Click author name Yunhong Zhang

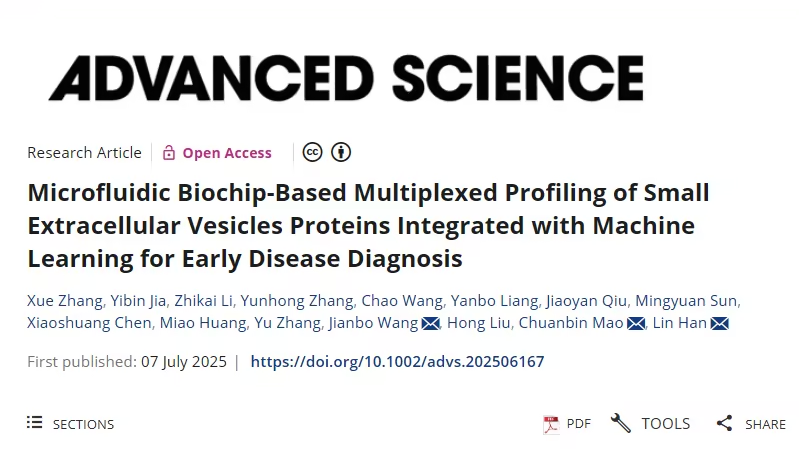coord(297,301)
